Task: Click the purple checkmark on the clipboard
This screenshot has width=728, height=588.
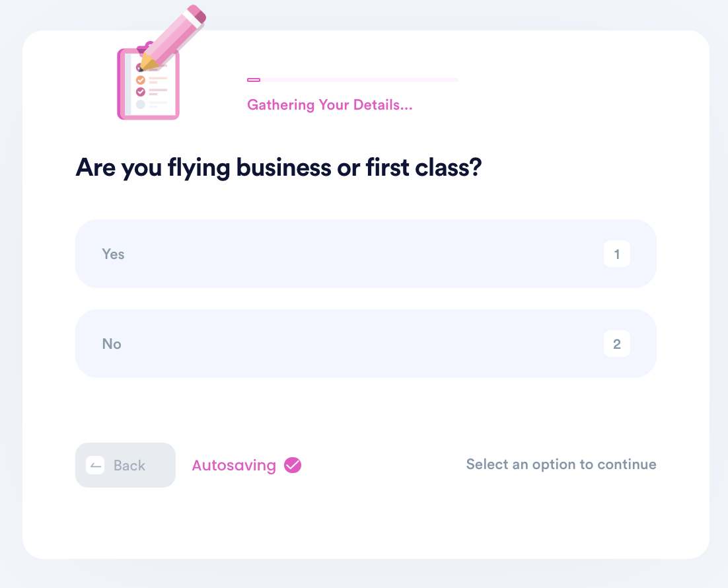Action: (140, 92)
